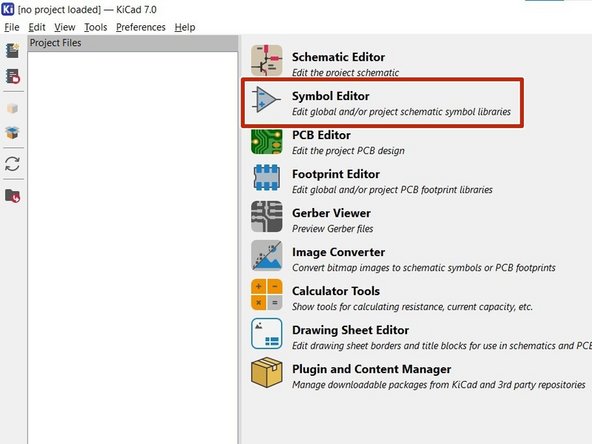Click the Open Project icon in left toolbar
The height and width of the screenshot is (444, 592).
(12, 76)
